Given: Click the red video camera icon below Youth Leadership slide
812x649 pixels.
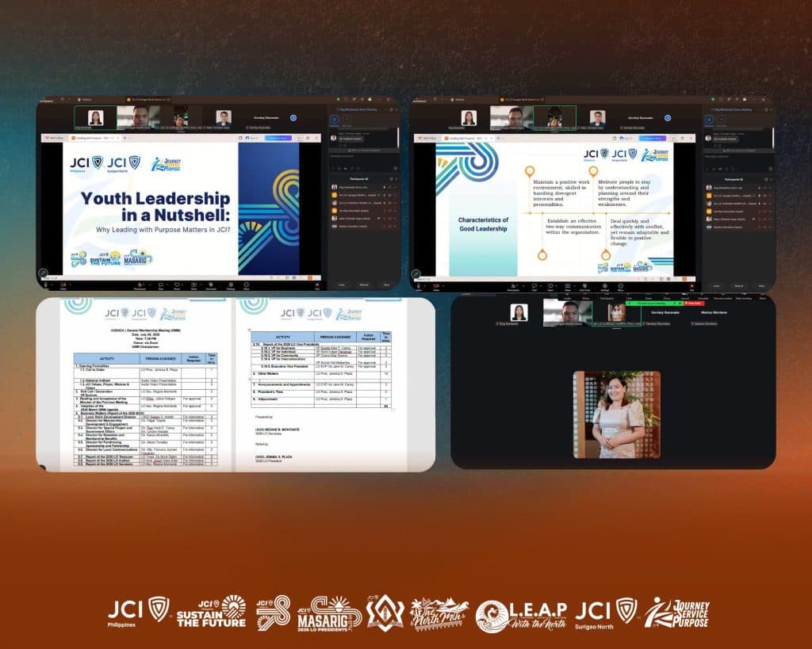Looking at the screenshot, I should click(x=63, y=284).
